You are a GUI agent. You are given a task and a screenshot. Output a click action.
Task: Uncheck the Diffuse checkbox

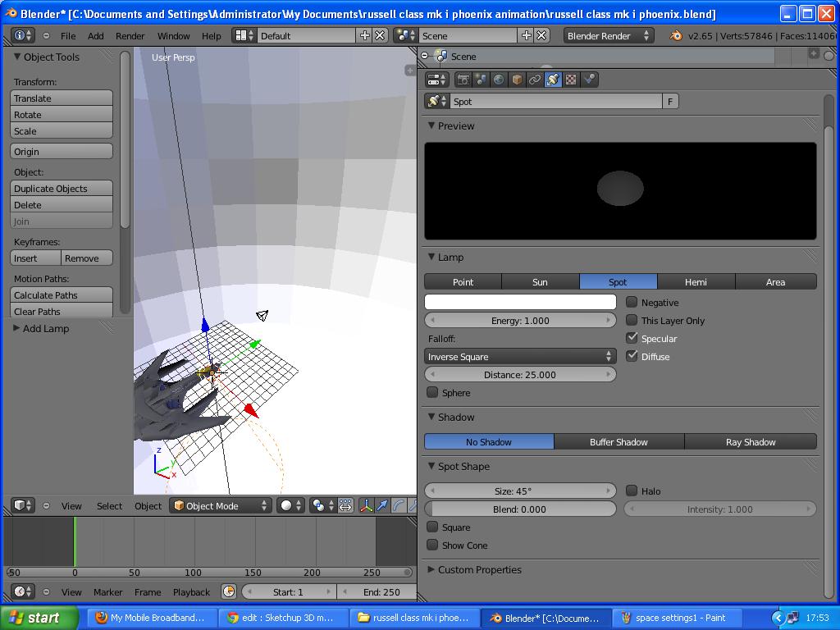[632, 356]
